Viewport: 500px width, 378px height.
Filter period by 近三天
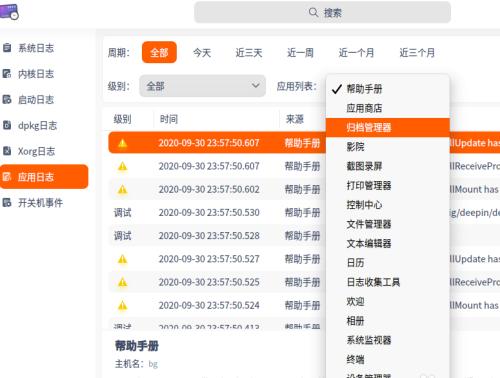tap(249, 53)
